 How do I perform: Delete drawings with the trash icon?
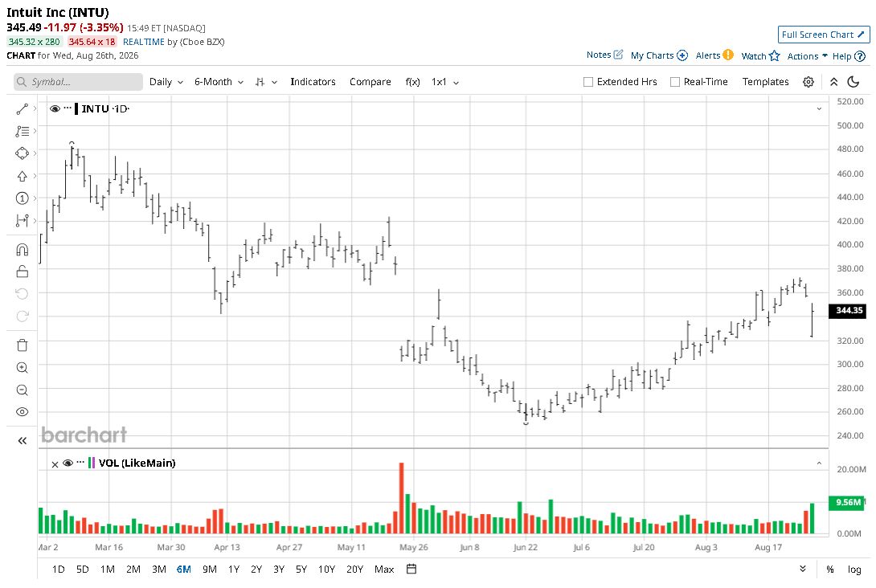coord(22,345)
